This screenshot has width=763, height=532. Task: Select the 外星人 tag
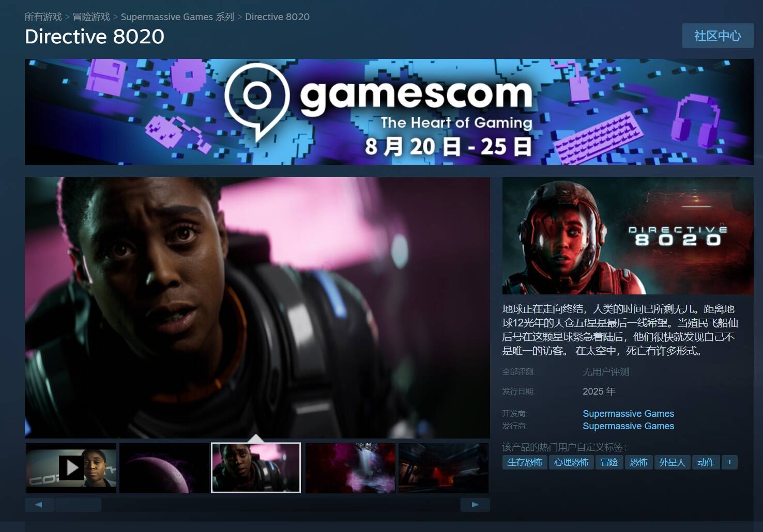coord(673,462)
